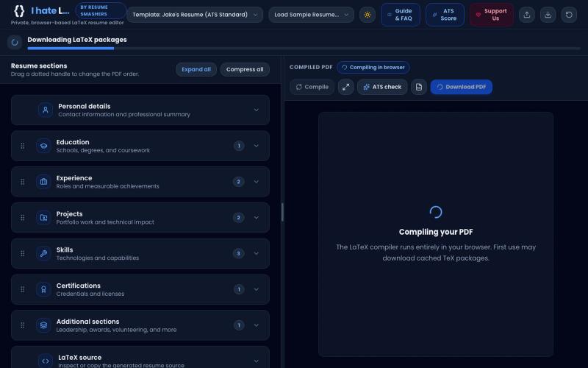Click the ATS check button

pyautogui.click(x=382, y=87)
